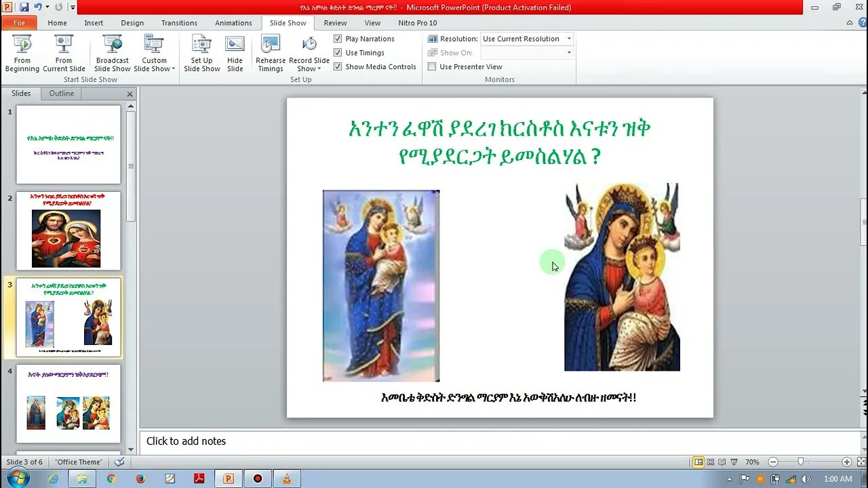The height and width of the screenshot is (488, 868).
Task: Select Slides pane tab
Action: tap(21, 94)
